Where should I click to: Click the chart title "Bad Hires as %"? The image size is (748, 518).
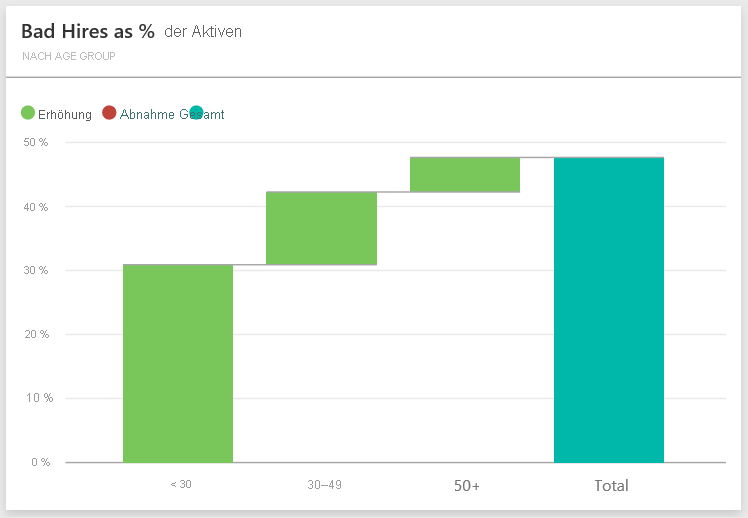[88, 31]
